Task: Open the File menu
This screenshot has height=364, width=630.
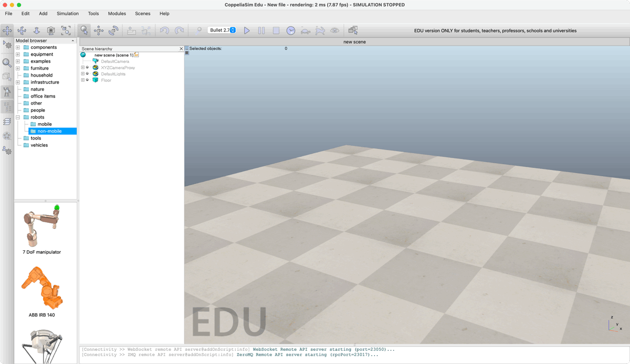Action: pos(8,14)
